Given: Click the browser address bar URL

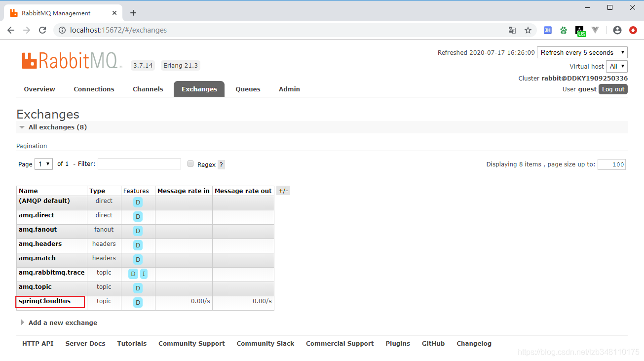Looking at the screenshot, I should tap(118, 30).
